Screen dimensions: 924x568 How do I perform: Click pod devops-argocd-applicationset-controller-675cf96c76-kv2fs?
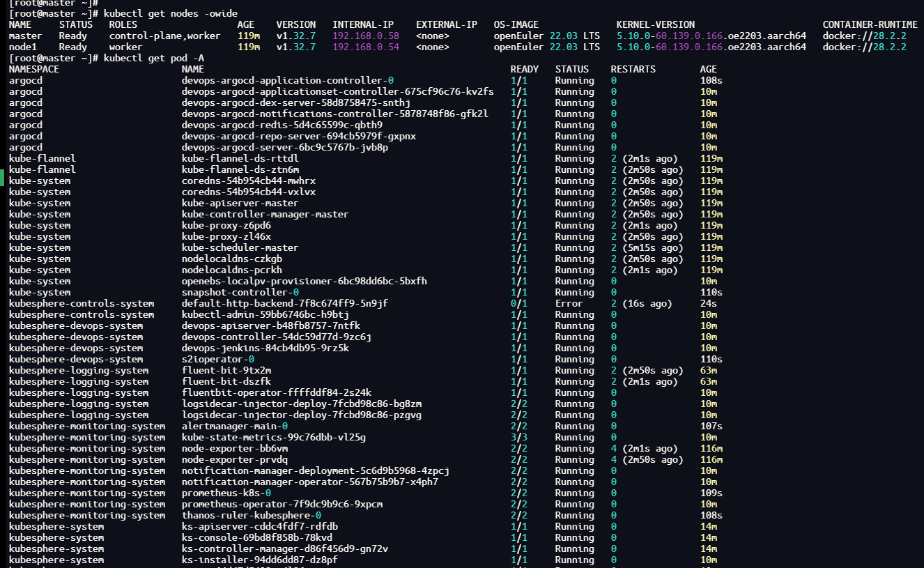(x=338, y=92)
